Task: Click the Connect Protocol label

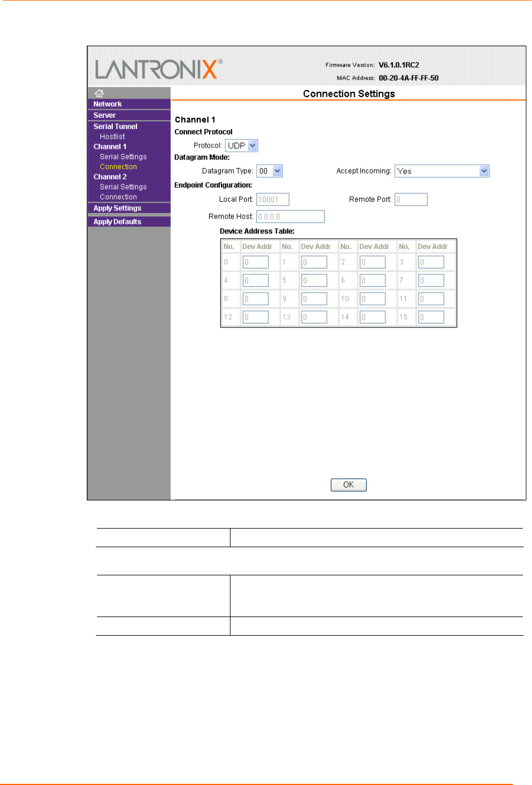Action: point(203,132)
